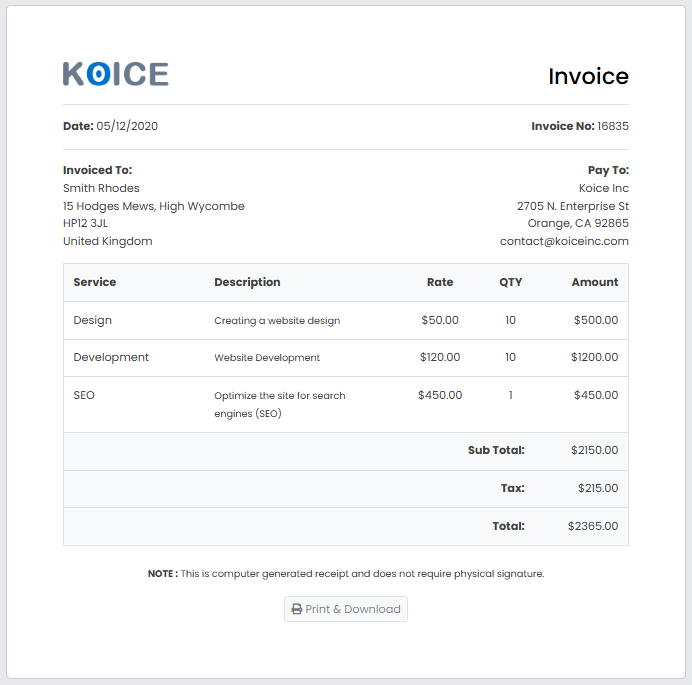
Task: Select the invoice number 16835
Action: [x=612, y=126]
